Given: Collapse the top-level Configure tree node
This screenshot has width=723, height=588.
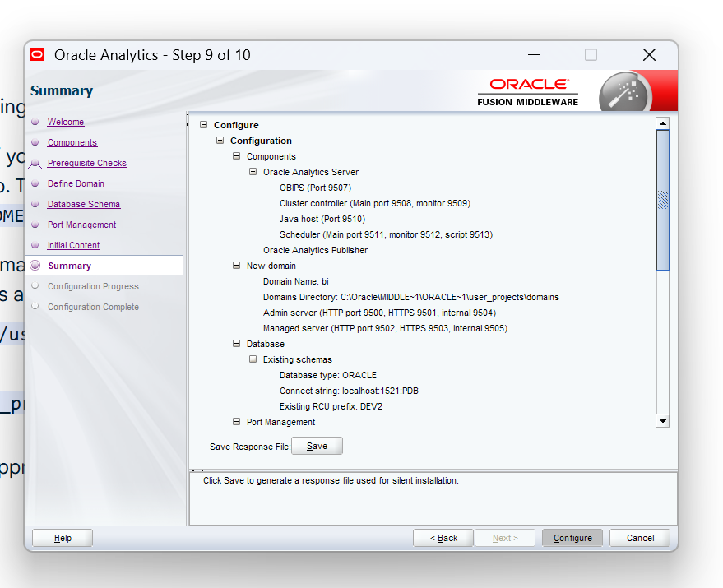Looking at the screenshot, I should pos(203,124).
